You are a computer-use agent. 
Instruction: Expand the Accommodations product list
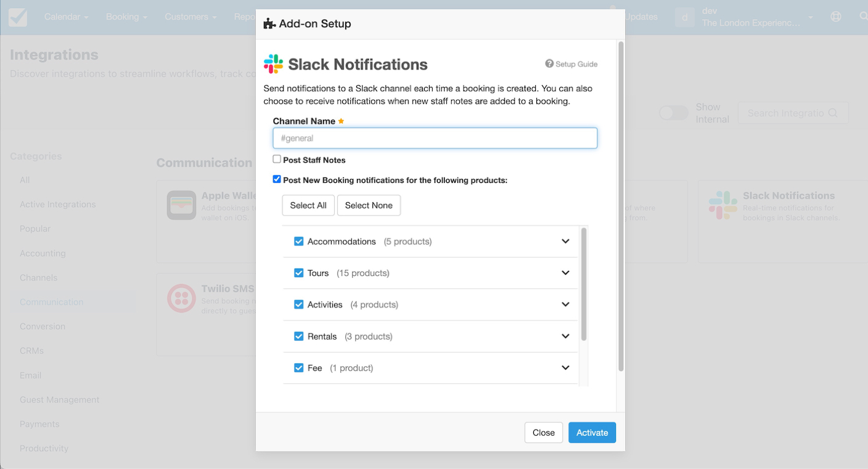pos(565,242)
